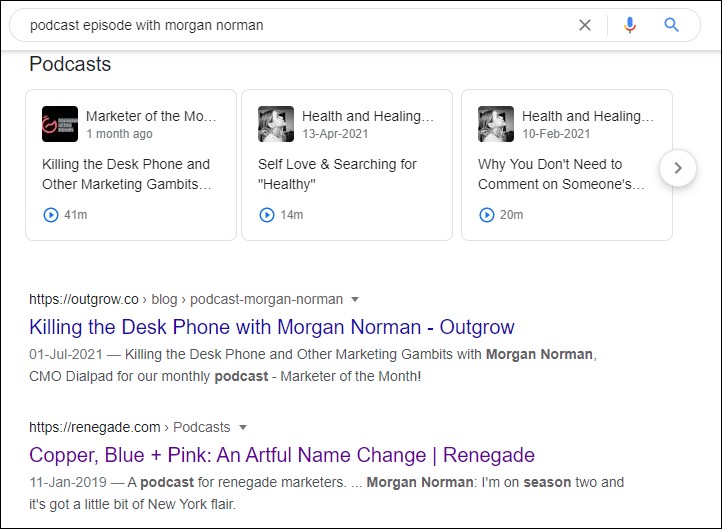Click the '1 month ago' date text

(x=119, y=134)
